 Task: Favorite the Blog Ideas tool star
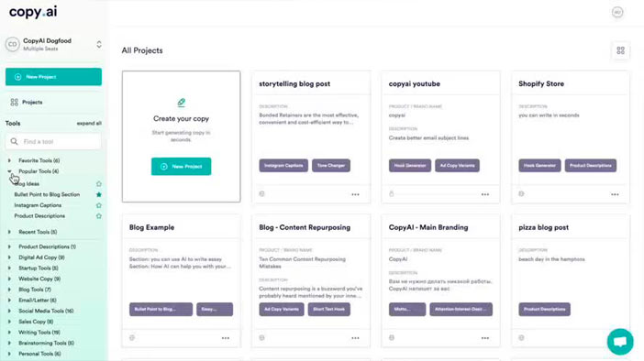pos(98,184)
